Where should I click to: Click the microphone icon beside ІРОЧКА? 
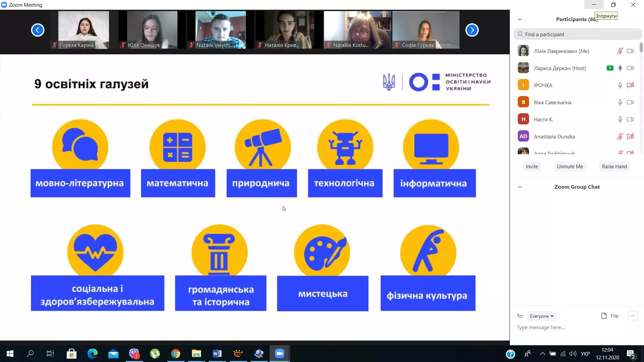point(620,85)
